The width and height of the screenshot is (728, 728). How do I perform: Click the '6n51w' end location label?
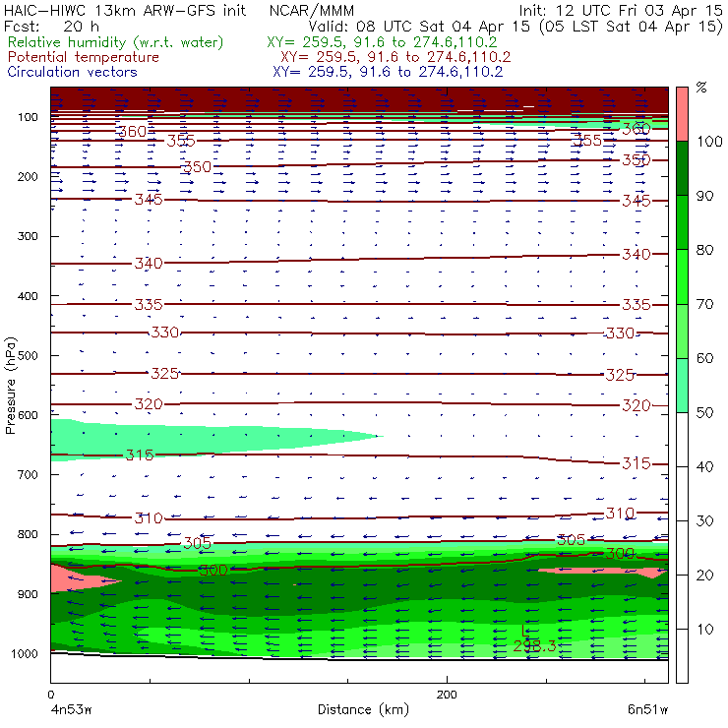[647, 709]
